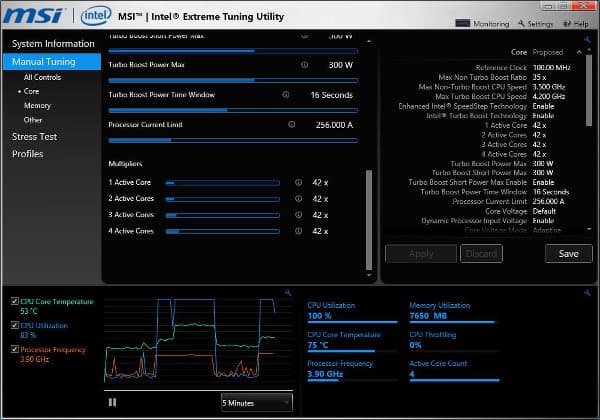This screenshot has width=600, height=420.
Task: Open Settings wrench icon
Action: [x=521, y=24]
